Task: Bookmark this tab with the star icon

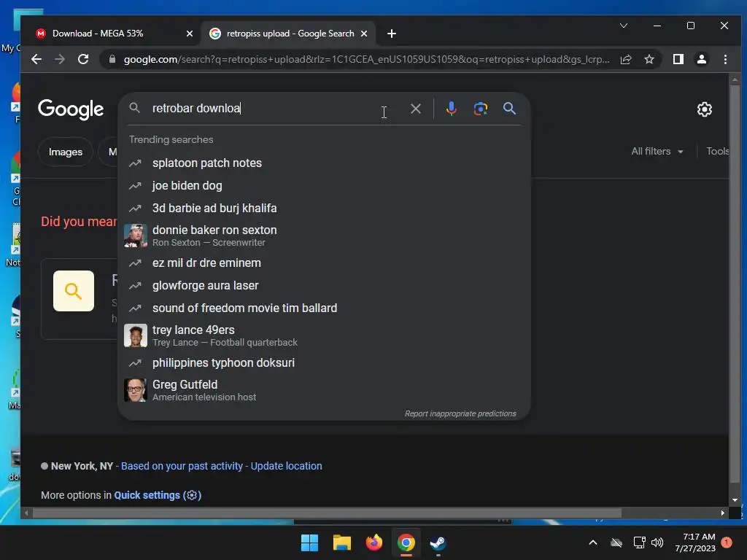Action: click(x=649, y=59)
